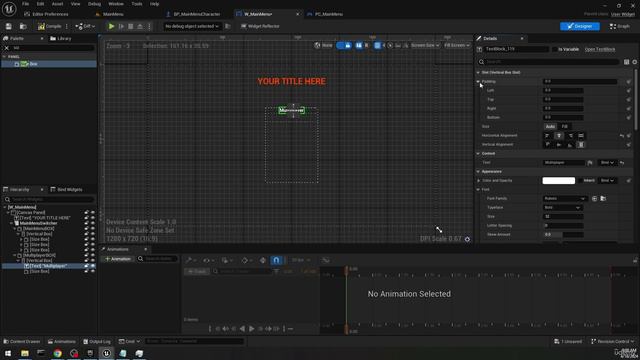Toggle lock on Multiplayer text row

click(86, 266)
